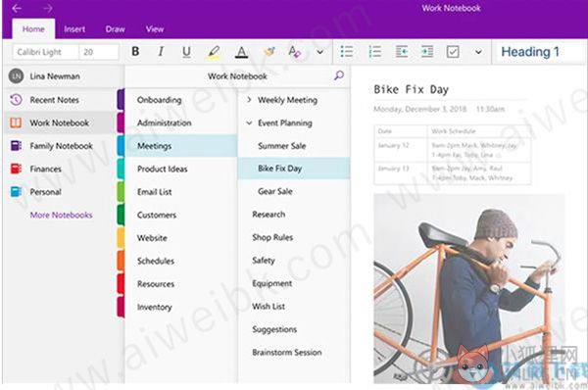Increase the indent

point(427,51)
